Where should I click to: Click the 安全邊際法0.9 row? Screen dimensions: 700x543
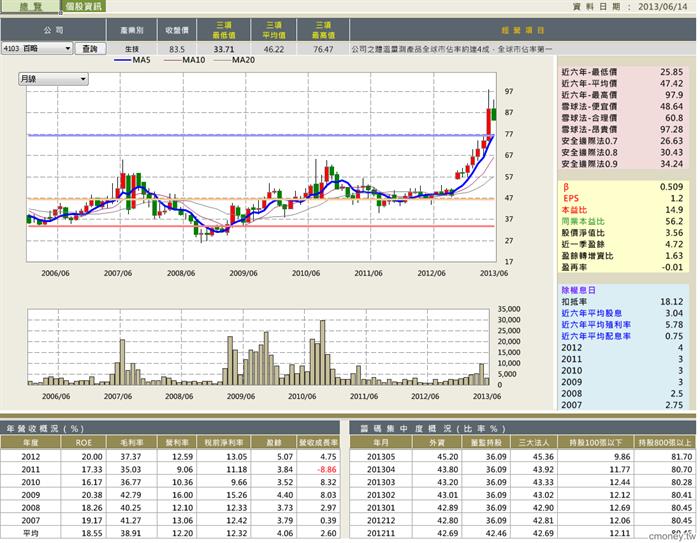click(x=622, y=164)
